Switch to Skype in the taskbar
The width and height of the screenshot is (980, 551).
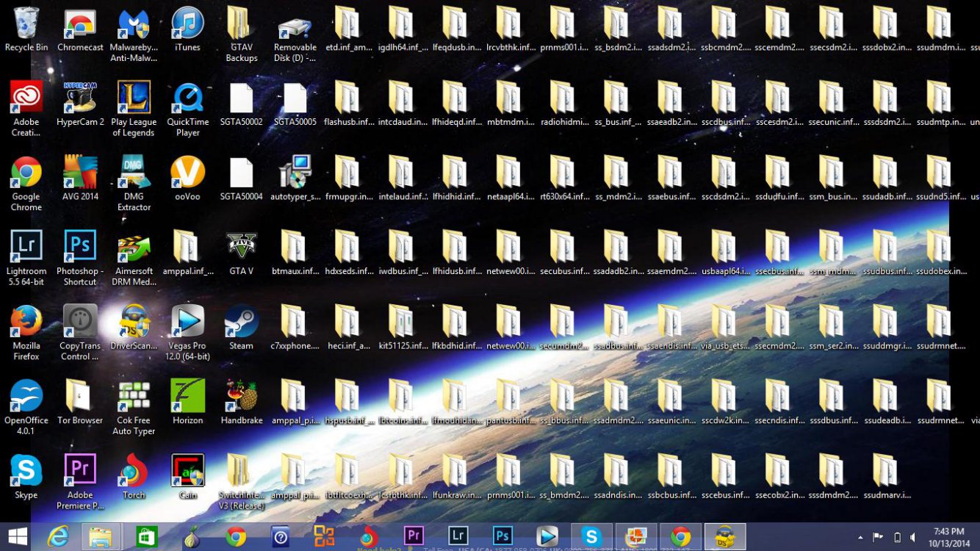coord(591,536)
